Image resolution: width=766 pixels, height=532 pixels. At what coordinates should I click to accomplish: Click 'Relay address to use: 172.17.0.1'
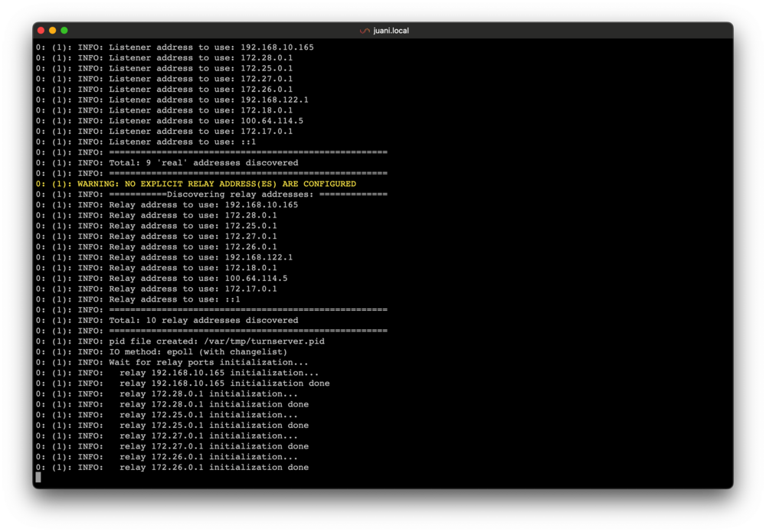tap(193, 289)
